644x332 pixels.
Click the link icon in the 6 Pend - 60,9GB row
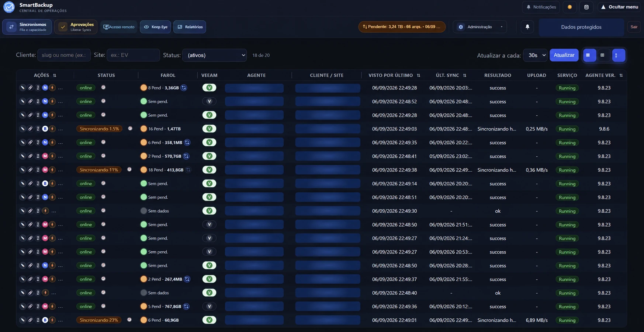point(30,320)
